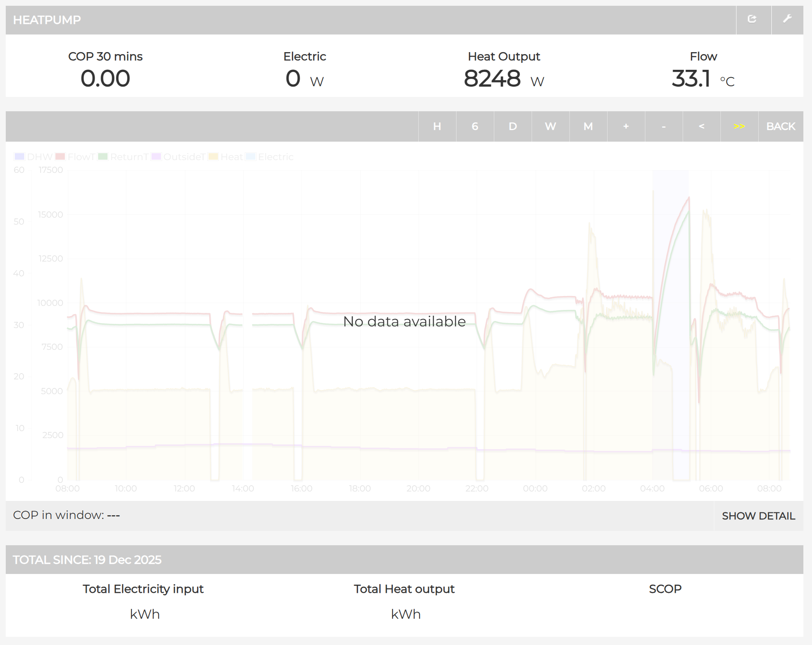Viewport: 812px width, 645px height.
Task: Toggle FlowT series in chart legend
Action: point(81,157)
